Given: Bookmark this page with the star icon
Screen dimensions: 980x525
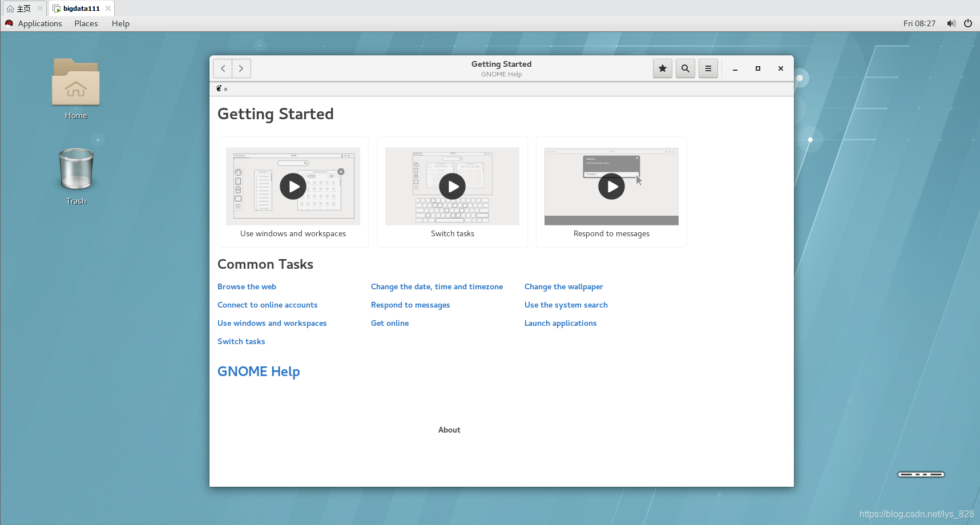Looking at the screenshot, I should [x=663, y=68].
